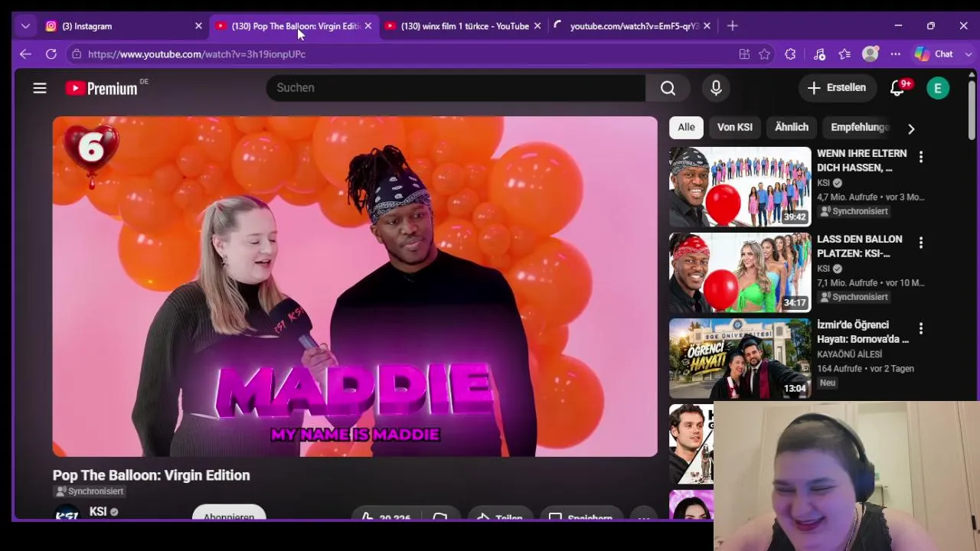
Task: Expand the tab search dropdown arrow
Action: pyautogui.click(x=25, y=26)
